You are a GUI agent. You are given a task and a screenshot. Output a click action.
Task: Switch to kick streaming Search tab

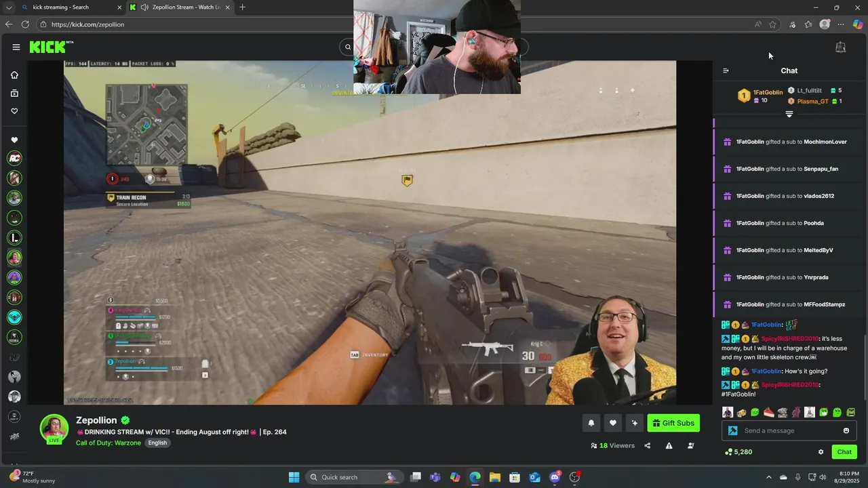point(71,7)
